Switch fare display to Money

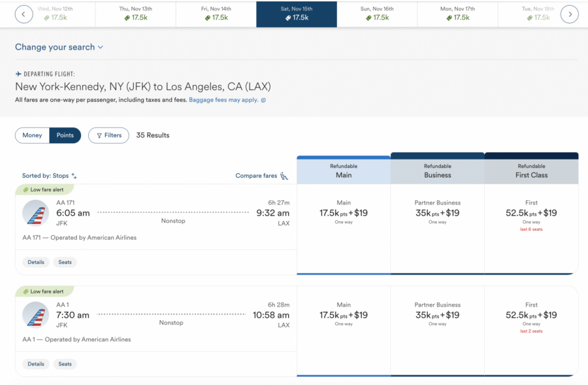[x=32, y=135]
